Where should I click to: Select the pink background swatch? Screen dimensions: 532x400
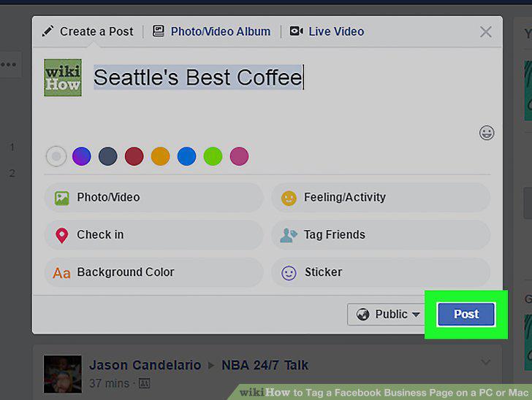239,156
